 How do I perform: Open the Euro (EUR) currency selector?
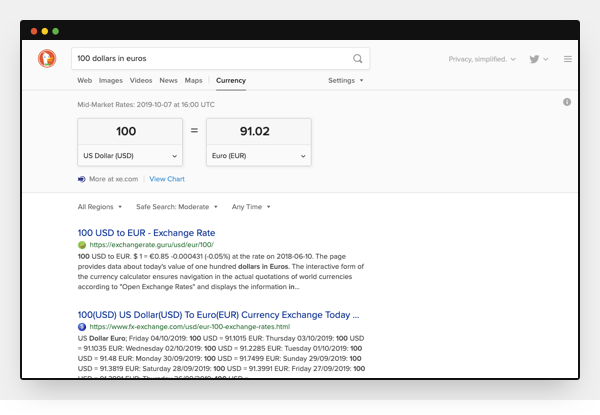pyautogui.click(x=259, y=156)
